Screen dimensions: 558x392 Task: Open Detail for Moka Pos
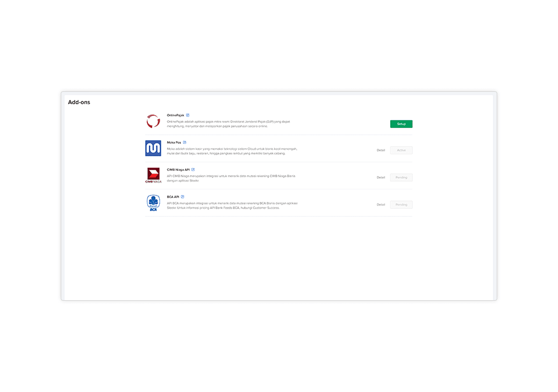click(x=381, y=150)
